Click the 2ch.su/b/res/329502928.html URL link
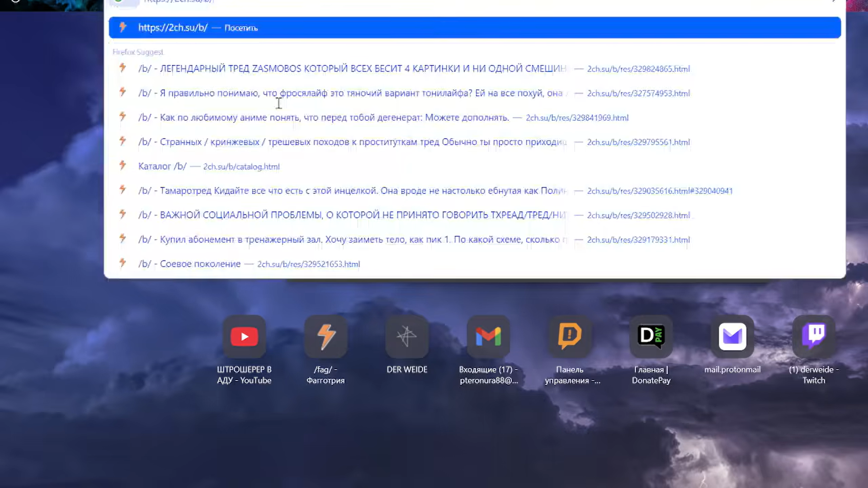Screen dimensions: 868x488 (638, 216)
